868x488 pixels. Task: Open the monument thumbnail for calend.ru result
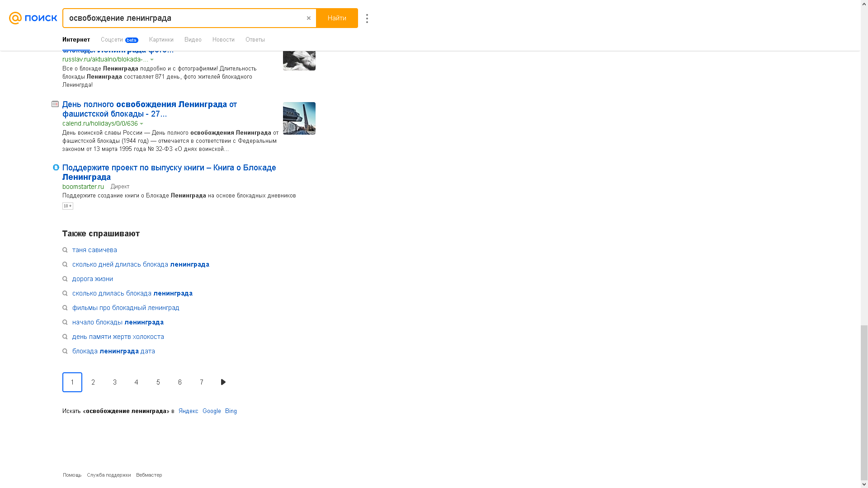tap(299, 118)
